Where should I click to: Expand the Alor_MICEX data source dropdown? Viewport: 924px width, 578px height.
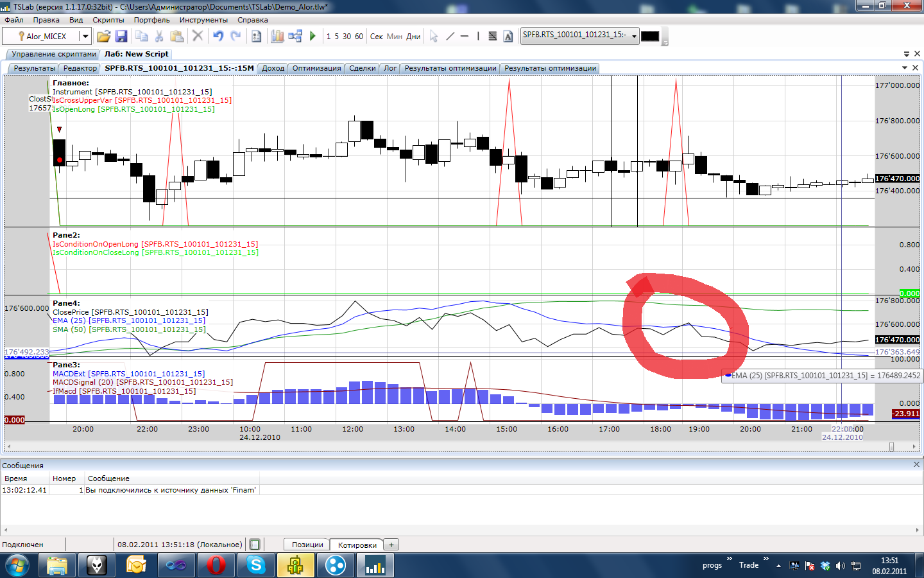85,36
